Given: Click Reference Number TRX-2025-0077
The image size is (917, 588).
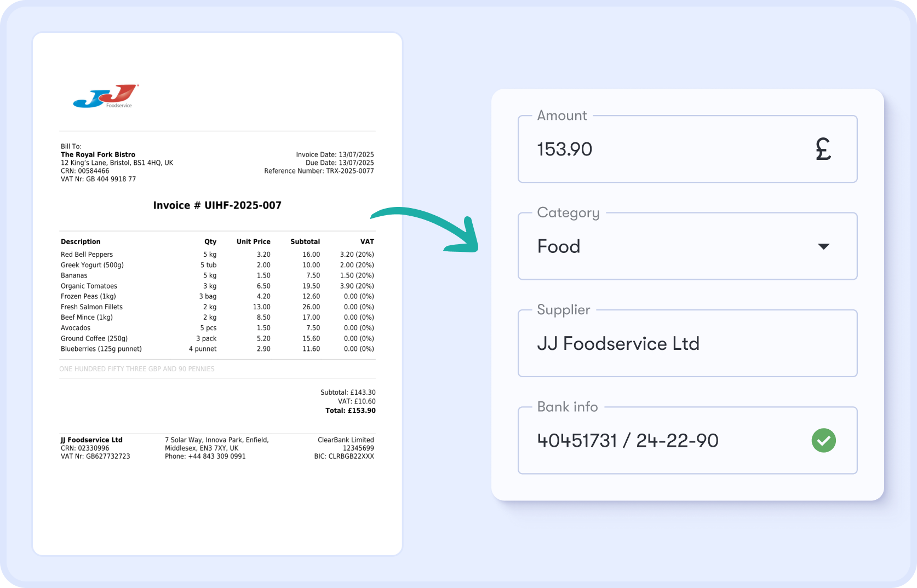Looking at the screenshot, I should pos(318,170).
